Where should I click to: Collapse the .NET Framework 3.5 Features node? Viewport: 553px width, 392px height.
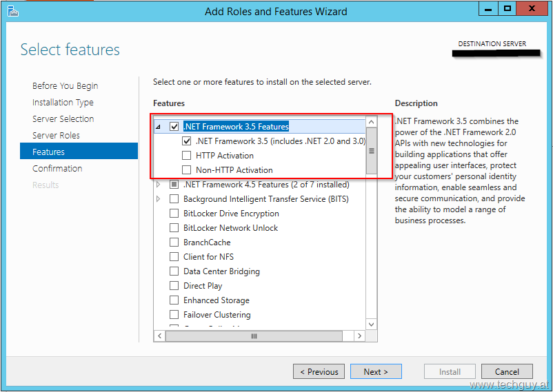pos(159,127)
